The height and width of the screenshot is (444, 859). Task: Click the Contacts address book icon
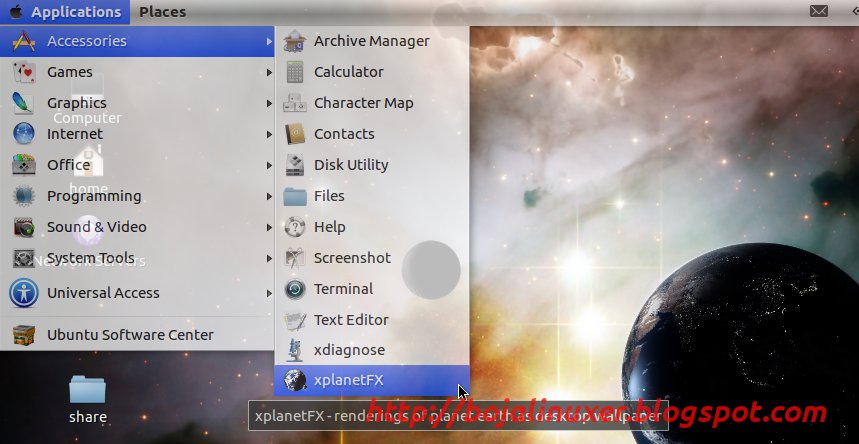click(295, 134)
